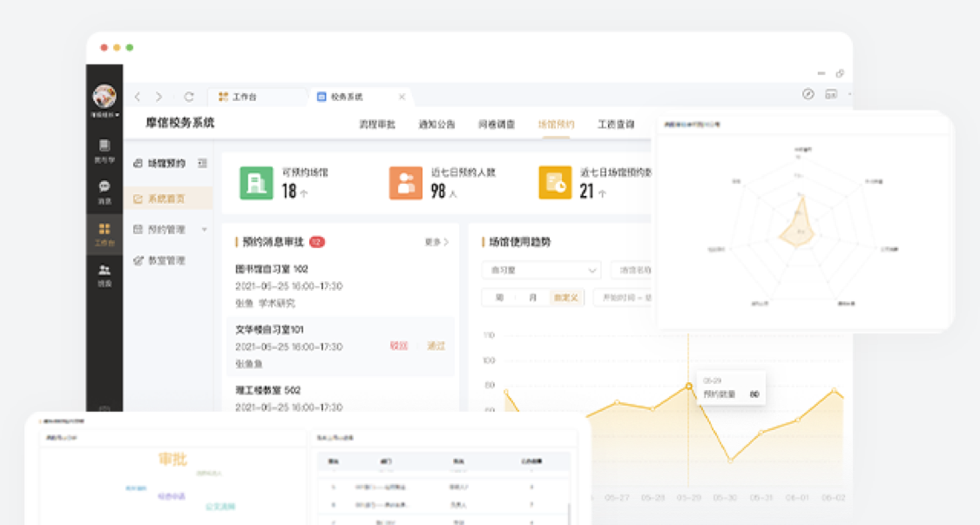Click the green building 可预约场馆 icon
The width and height of the screenshot is (980, 525).
coord(256,183)
